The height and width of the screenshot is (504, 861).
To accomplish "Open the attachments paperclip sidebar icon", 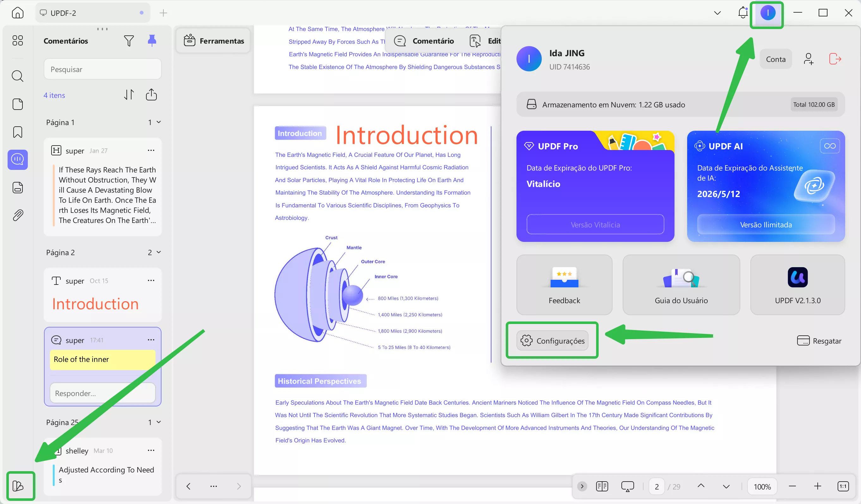I will [17, 215].
